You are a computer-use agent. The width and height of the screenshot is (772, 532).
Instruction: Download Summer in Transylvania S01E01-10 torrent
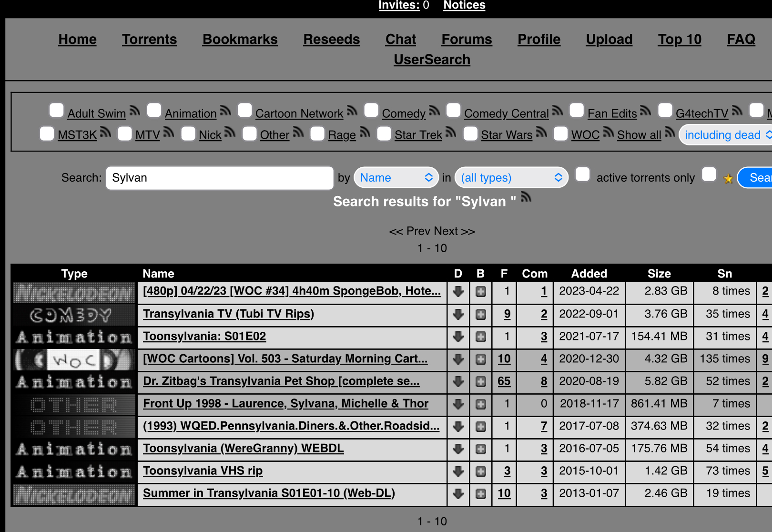pyautogui.click(x=458, y=493)
